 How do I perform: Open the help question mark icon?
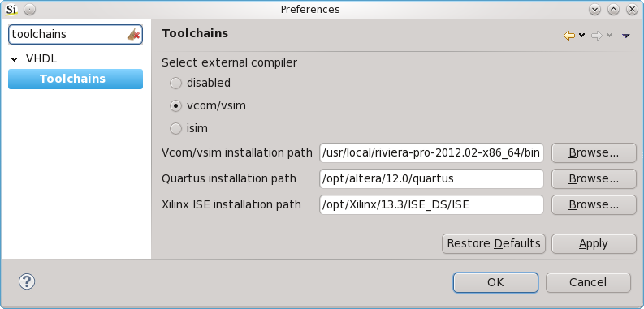click(27, 282)
